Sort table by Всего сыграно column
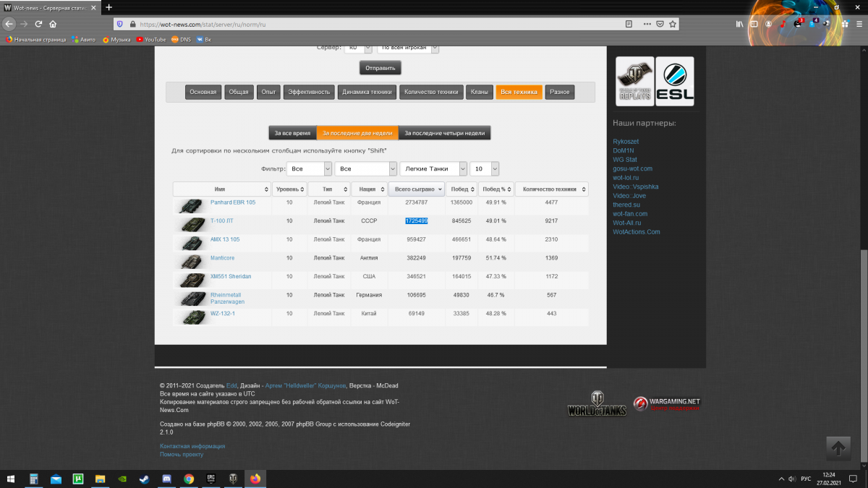This screenshot has height=488, width=868. click(x=416, y=189)
